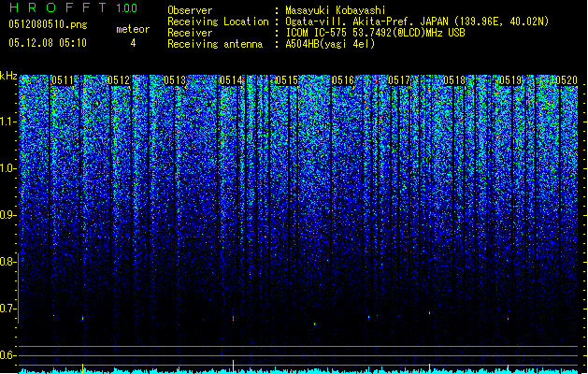Click the yellow detection tick below the 0514 echo
This screenshot has height=374, width=588.
(x=234, y=366)
